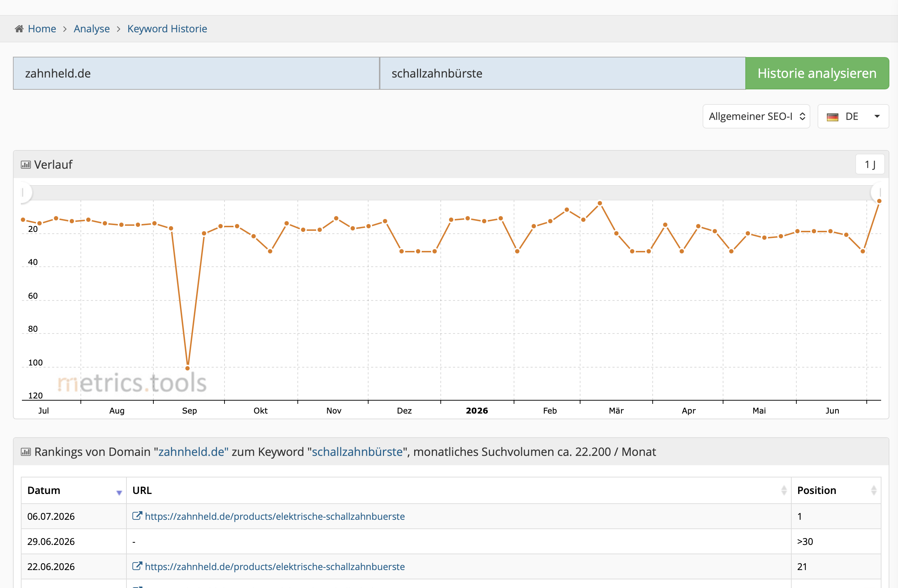This screenshot has height=588, width=898.
Task: Click the Historie analysieren button
Action: tap(817, 73)
